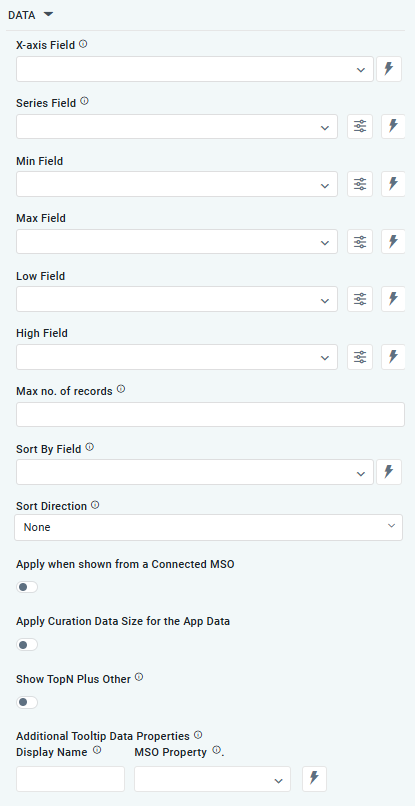Click the settings sliders icon for Low Field
This screenshot has width=415, height=806.
(x=360, y=299)
